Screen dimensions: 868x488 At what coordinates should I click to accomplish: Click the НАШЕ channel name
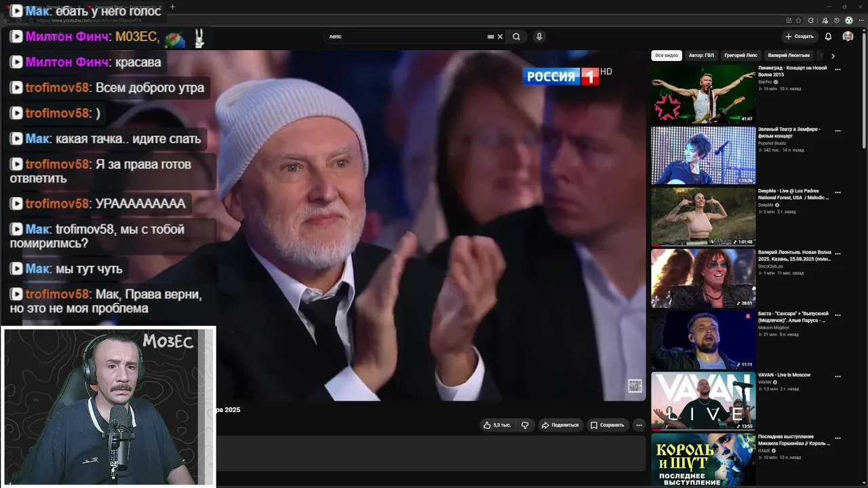[764, 450]
